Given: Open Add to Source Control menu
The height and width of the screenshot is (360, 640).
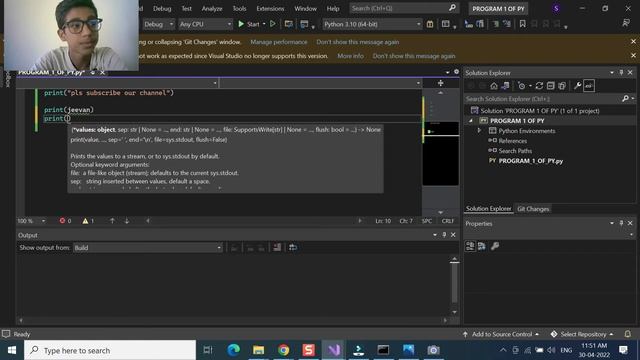Looking at the screenshot, I should 501,334.
